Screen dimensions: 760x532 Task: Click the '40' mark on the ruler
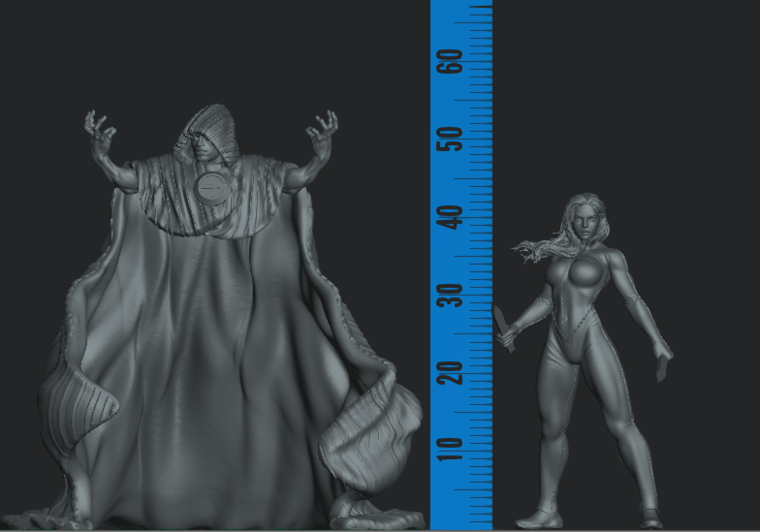[x=450, y=217]
